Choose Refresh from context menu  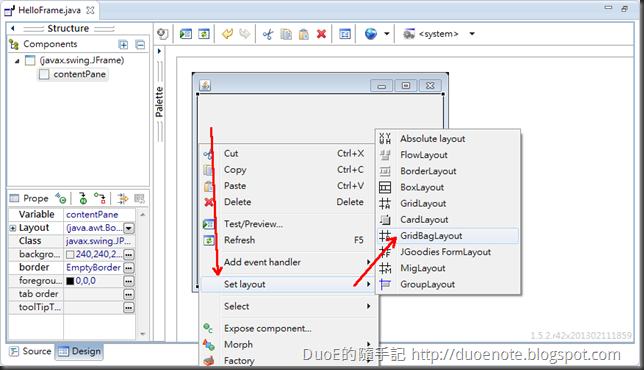click(288, 240)
